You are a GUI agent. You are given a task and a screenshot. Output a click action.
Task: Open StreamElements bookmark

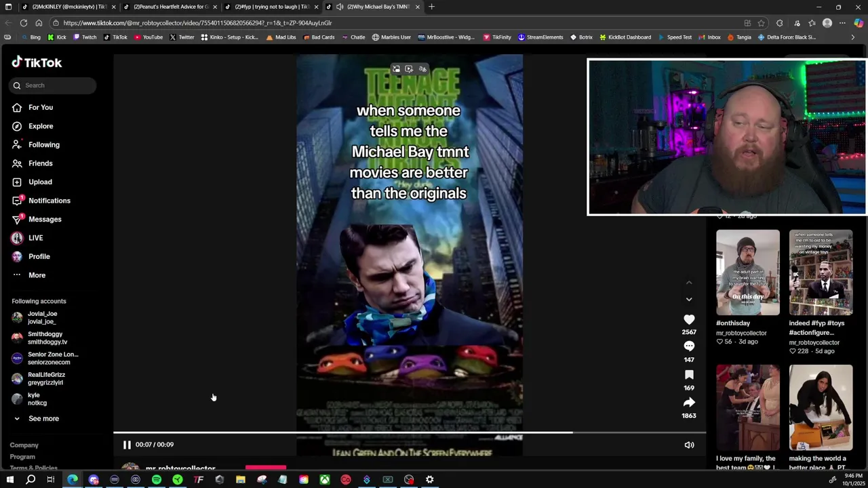540,37
